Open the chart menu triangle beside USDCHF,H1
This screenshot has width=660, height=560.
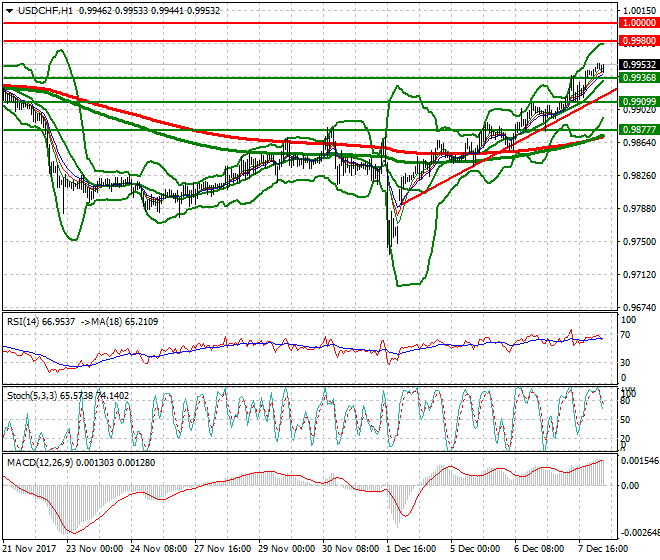(x=9, y=11)
